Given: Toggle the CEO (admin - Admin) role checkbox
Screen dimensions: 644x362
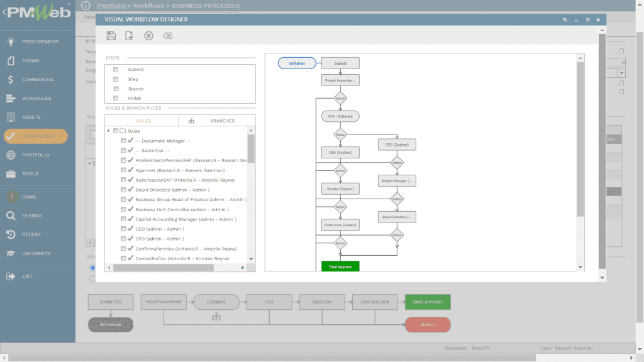Looking at the screenshot, I should pos(123,229).
